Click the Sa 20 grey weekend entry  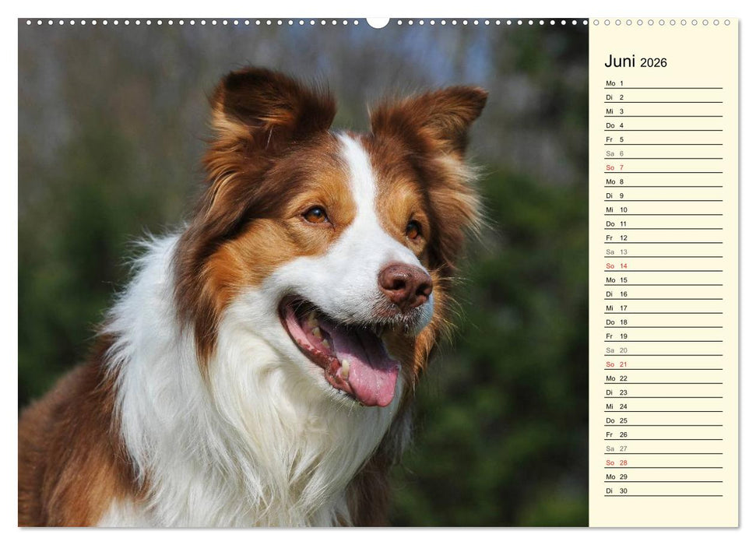click(615, 351)
